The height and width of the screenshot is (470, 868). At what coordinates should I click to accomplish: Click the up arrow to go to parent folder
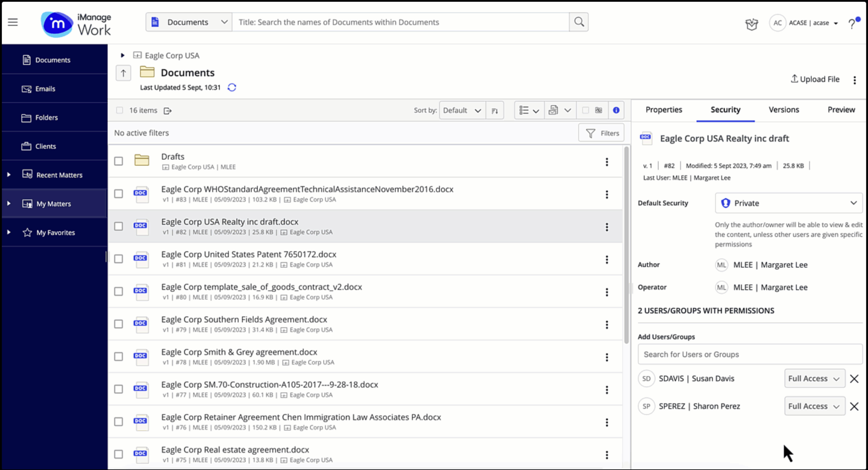pyautogui.click(x=123, y=73)
